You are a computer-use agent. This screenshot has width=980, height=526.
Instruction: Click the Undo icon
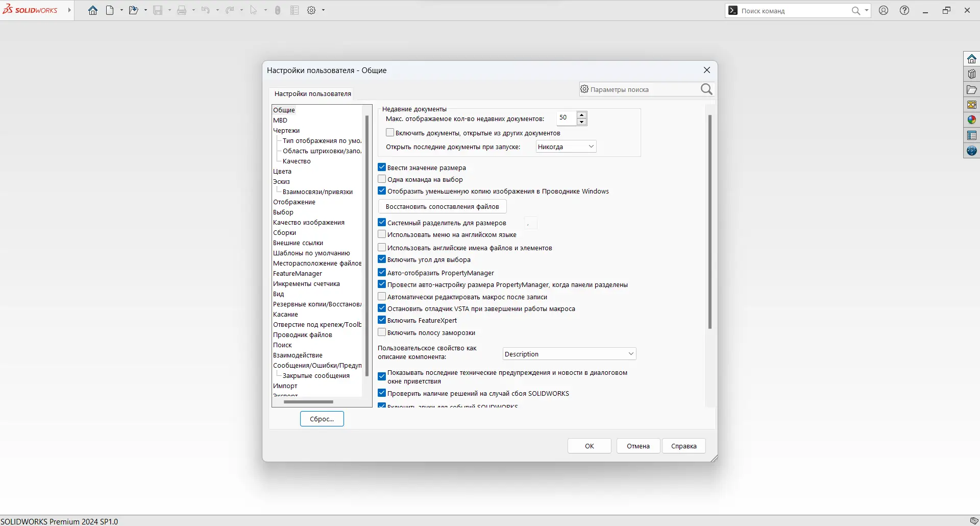pos(205,10)
